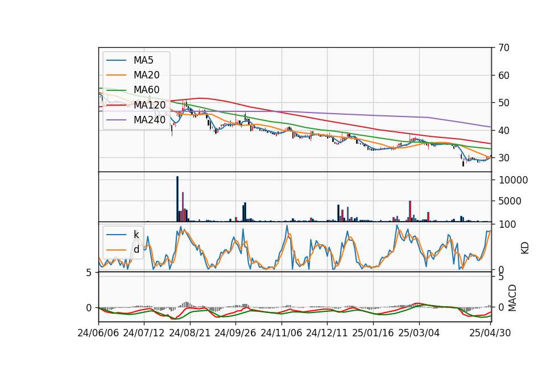Click the blue MA5 legend line sample
Image resolution: width=546 pixels, height=392 pixels.
pyautogui.click(x=116, y=60)
